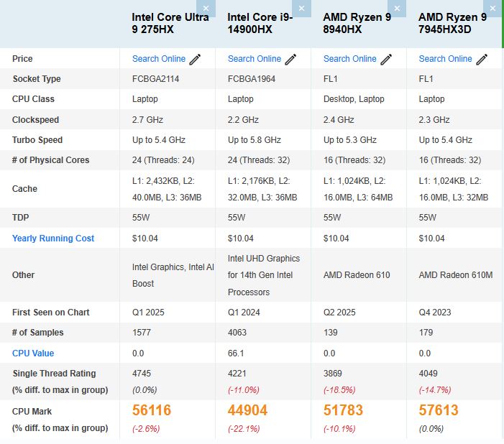The image size is (504, 444).
Task: Edit the Ryzen 9 8940HX price
Action: pyautogui.click(x=386, y=59)
